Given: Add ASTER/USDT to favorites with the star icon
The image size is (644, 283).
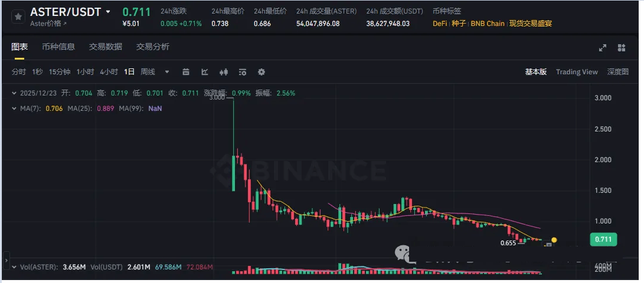Looking at the screenshot, I should 18,17.
